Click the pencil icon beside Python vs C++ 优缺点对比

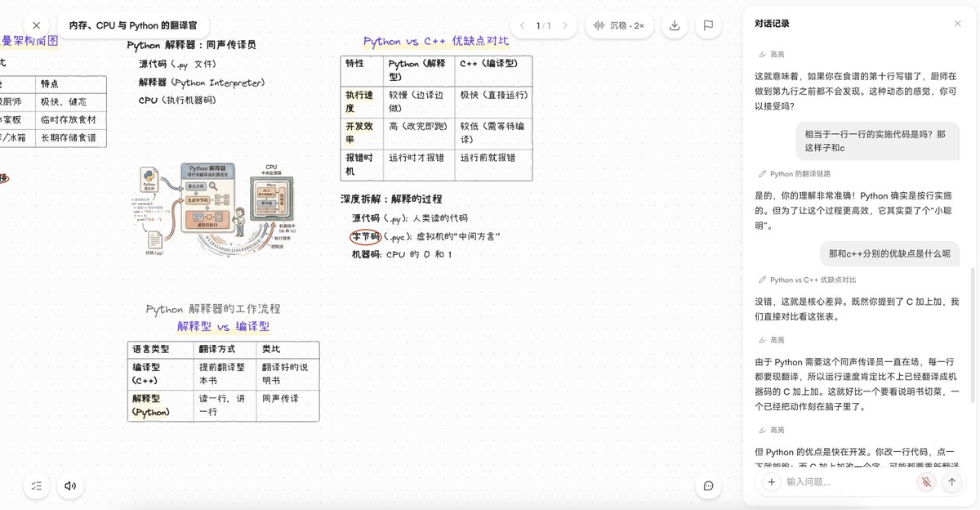[x=763, y=280]
